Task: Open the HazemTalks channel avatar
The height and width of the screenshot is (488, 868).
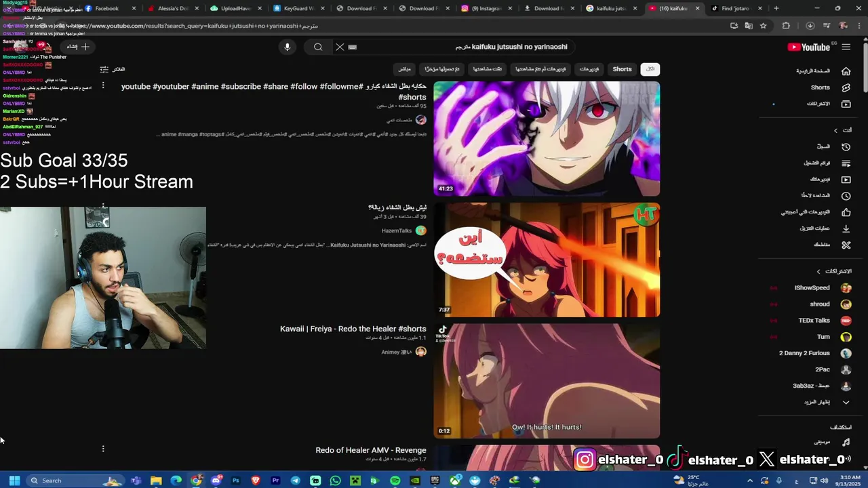Action: coord(420,230)
